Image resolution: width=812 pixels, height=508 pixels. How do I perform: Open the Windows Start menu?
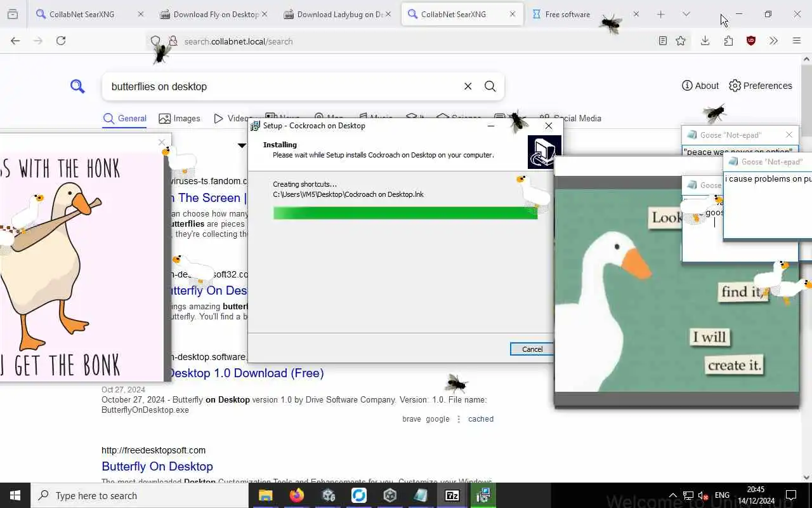(x=15, y=495)
